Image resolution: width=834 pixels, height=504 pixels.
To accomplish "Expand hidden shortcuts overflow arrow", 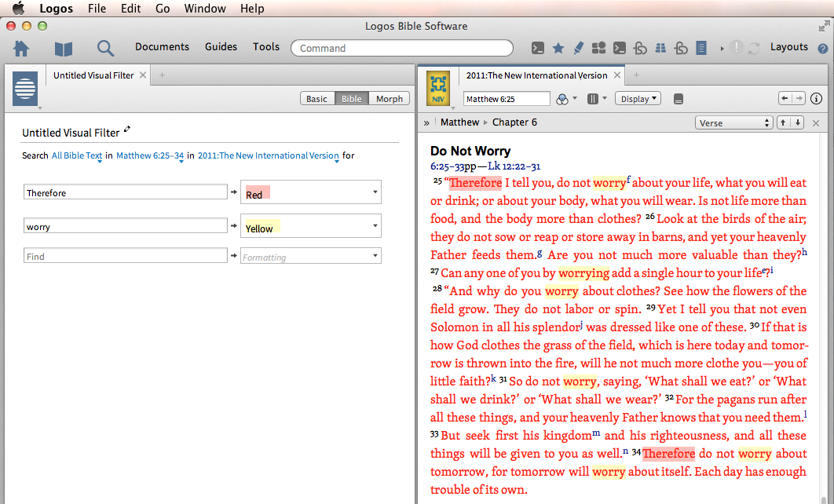I will [x=722, y=49].
